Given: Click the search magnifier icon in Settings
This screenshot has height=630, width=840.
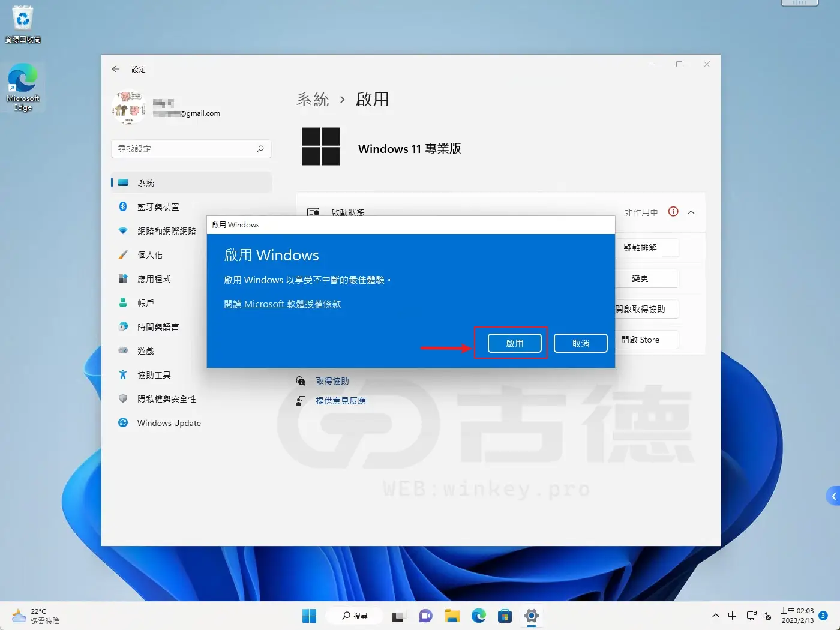Looking at the screenshot, I should (260, 149).
